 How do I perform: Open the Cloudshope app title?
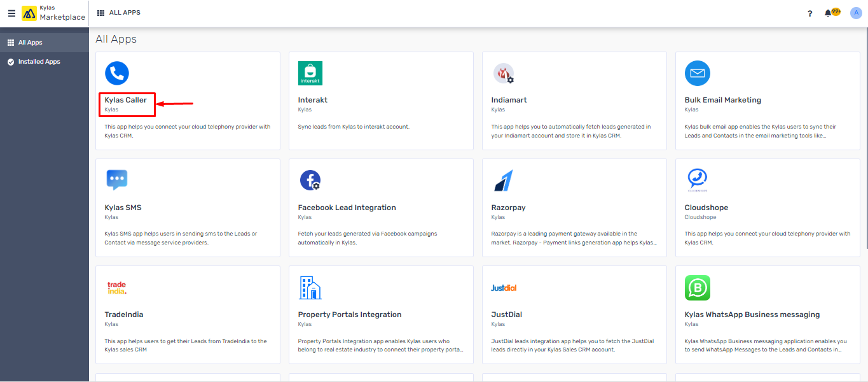pyautogui.click(x=706, y=208)
